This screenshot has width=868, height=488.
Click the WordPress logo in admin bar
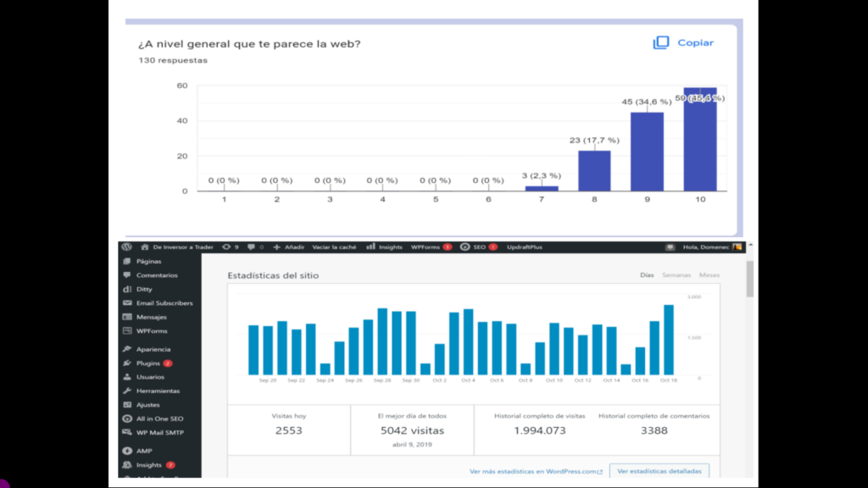[x=126, y=247]
